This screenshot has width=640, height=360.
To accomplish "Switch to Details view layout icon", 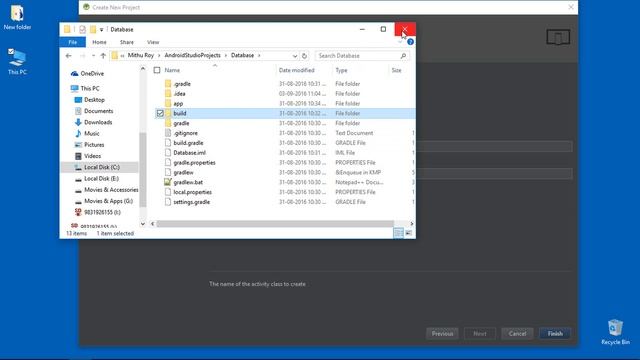I will (x=398, y=233).
